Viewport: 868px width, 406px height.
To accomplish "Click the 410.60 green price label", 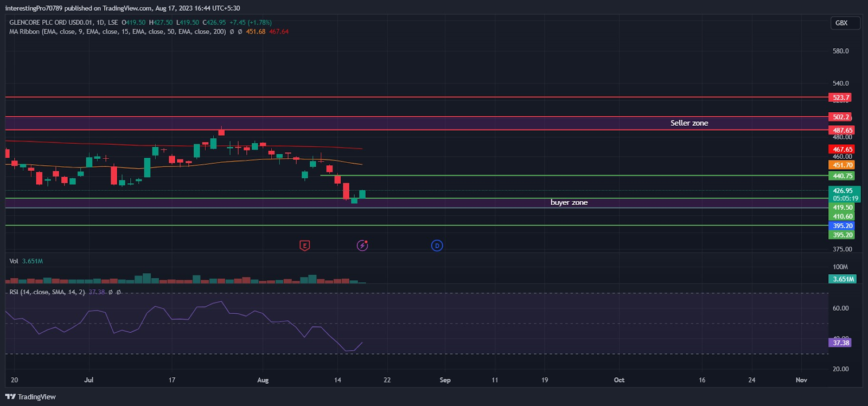I will 842,216.
